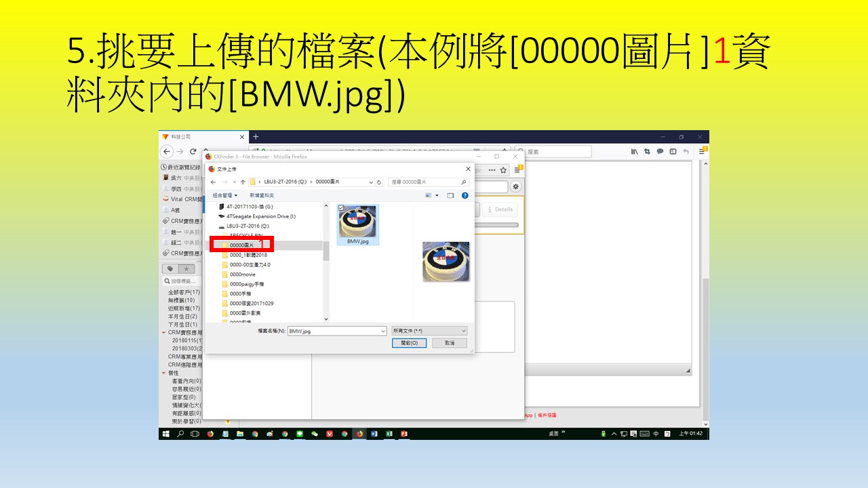868x488 pixels.
Task: Click the Details button in CKFinder
Action: (500, 209)
